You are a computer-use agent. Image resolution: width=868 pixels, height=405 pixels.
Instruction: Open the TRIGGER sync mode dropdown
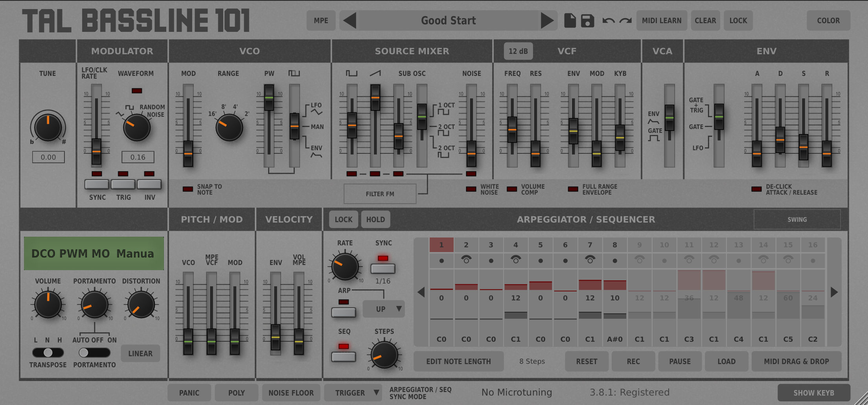click(353, 393)
